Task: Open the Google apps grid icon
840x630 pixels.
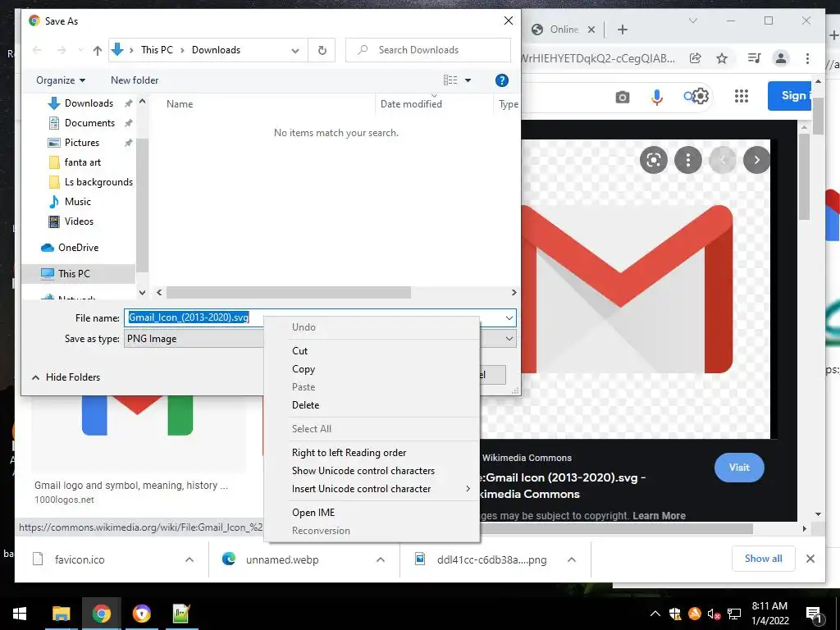Action: click(742, 97)
